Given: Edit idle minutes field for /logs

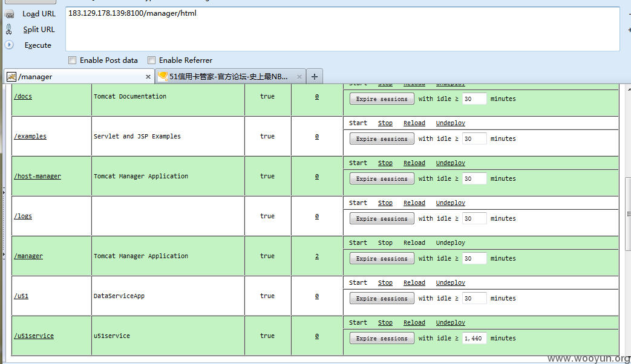Looking at the screenshot, I should 474,218.
